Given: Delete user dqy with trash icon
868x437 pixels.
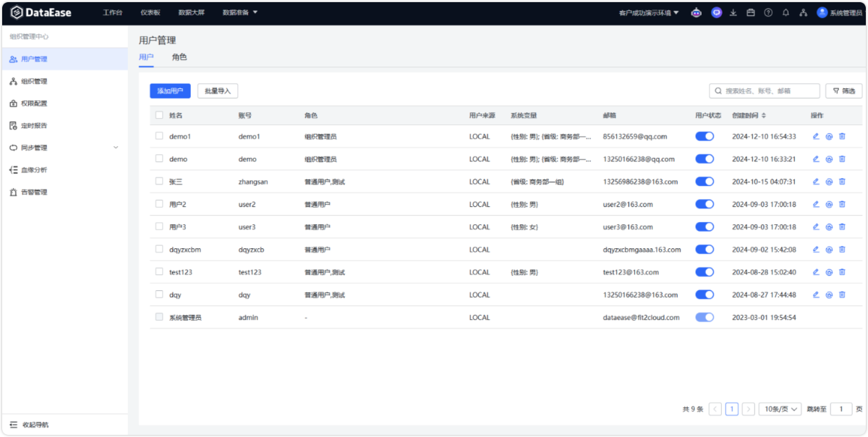Looking at the screenshot, I should click(842, 294).
